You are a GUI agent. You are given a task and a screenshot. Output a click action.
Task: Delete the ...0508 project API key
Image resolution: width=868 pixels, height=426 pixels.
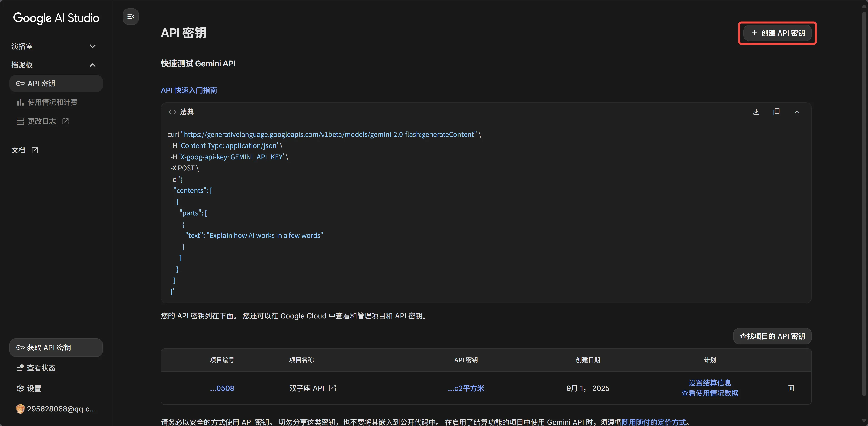791,388
